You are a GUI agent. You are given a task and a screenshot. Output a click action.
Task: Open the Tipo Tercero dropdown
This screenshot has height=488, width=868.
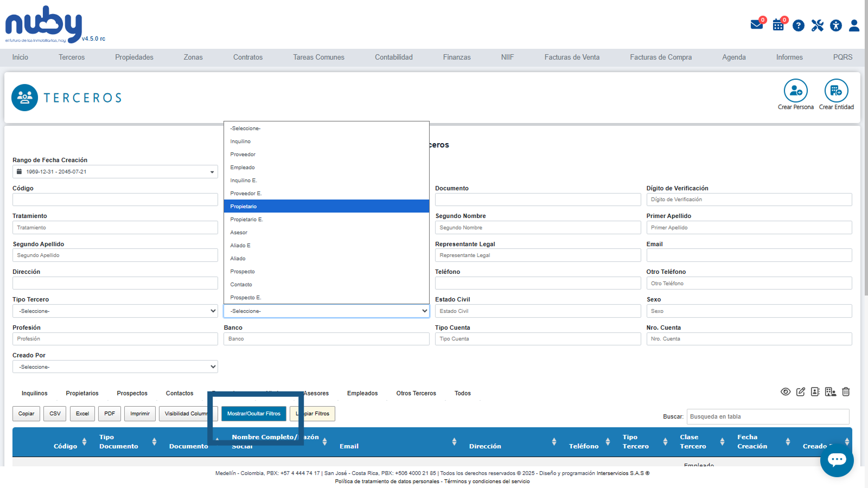tap(115, 311)
